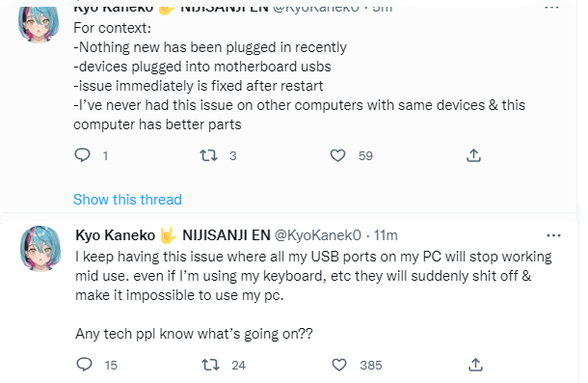Open the @KyoKanek0 handle on the lower tweet
The image size is (588, 383).
[x=318, y=235]
